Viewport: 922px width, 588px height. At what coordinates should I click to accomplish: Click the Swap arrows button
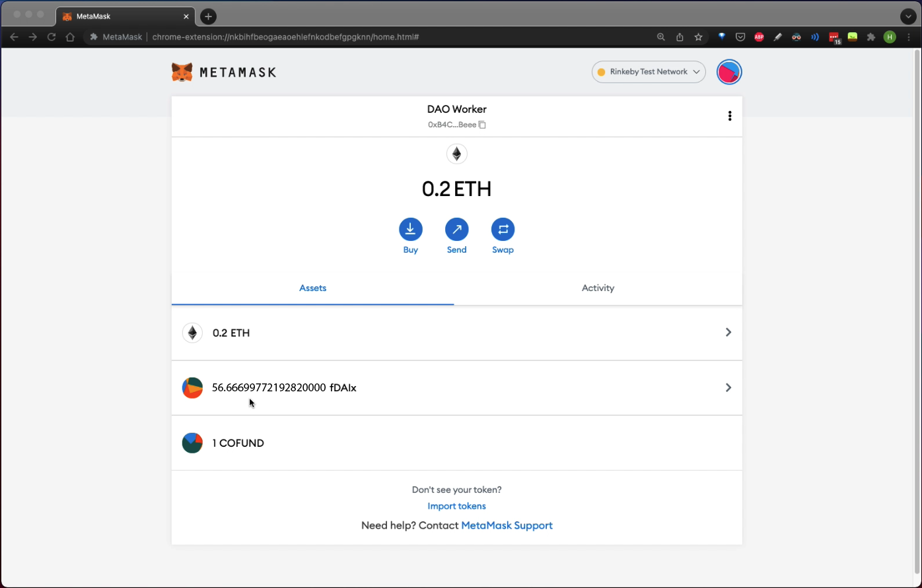(503, 229)
